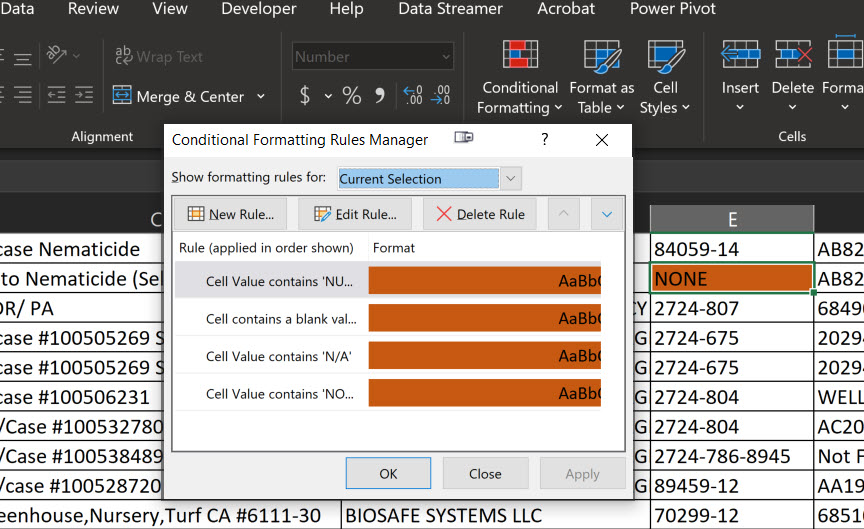Click New Rule in Rules Manager

click(230, 214)
